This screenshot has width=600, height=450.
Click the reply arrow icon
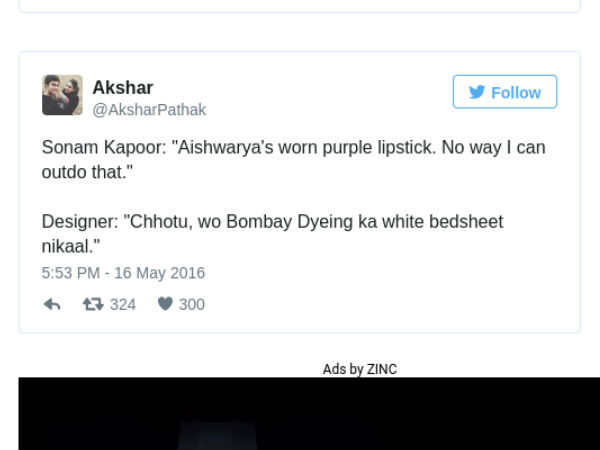(x=52, y=304)
